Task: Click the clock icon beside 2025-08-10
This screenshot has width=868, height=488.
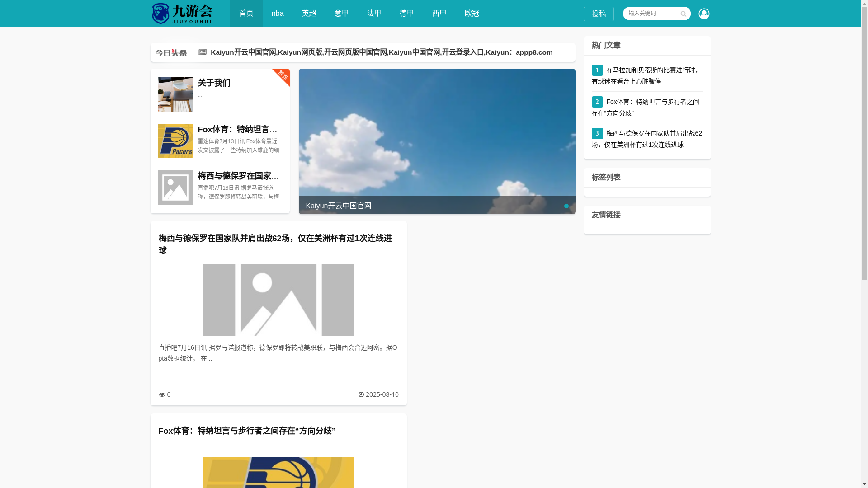Action: [361, 394]
